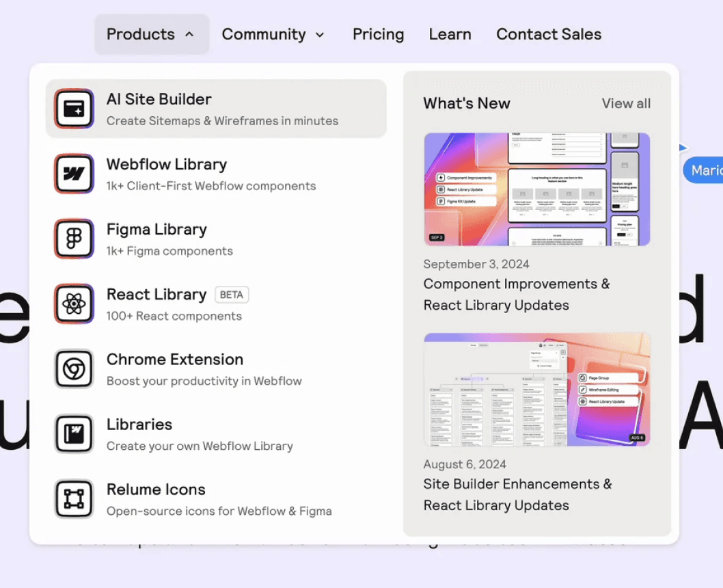Open Figma Library title link
The image size is (723, 588).
point(156,229)
